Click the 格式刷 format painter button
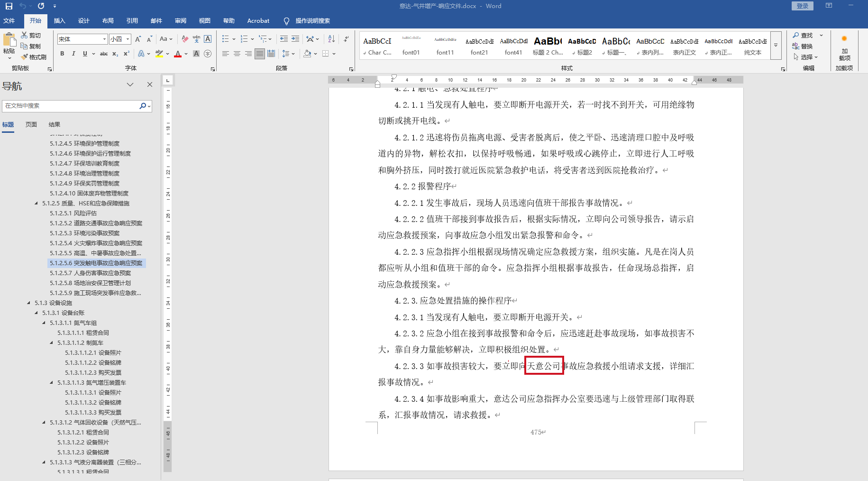This screenshot has width=868, height=481. coord(34,57)
